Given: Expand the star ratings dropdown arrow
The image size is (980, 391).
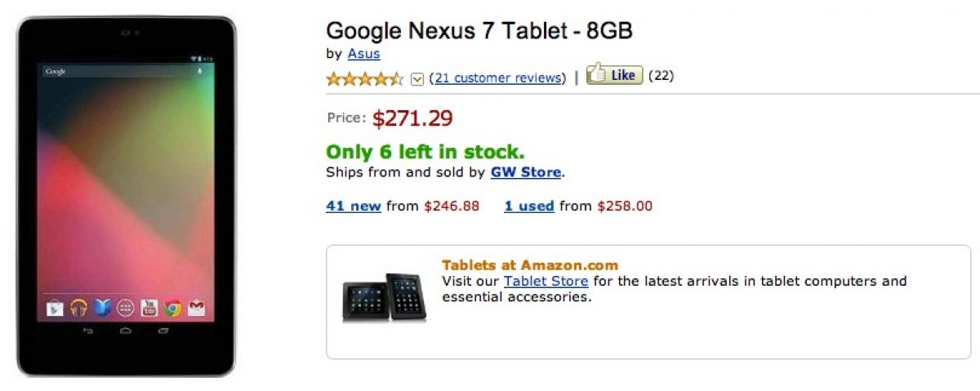Looking at the screenshot, I should point(417,78).
